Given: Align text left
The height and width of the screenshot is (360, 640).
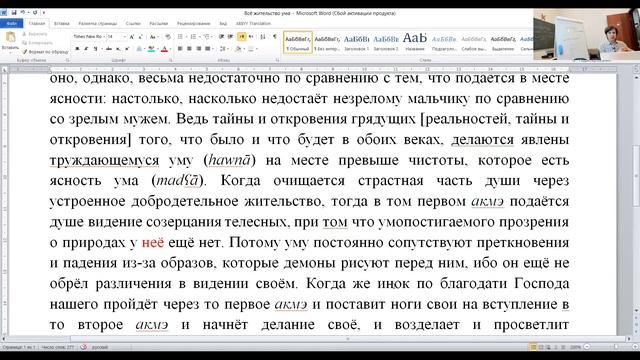Looking at the screenshot, I should 180,49.
